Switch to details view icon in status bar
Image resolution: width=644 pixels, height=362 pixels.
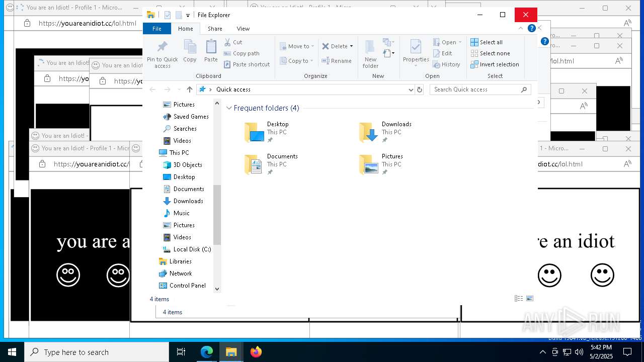coord(519,299)
